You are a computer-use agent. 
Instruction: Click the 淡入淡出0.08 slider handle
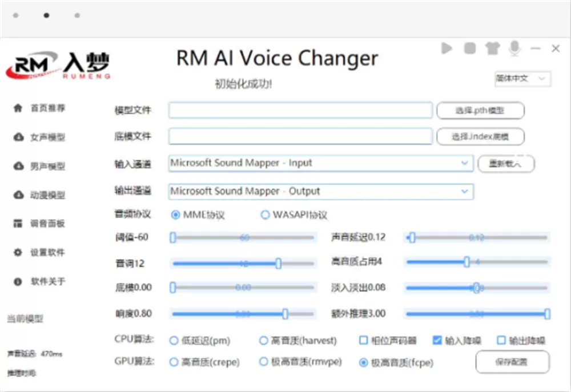[x=476, y=288]
